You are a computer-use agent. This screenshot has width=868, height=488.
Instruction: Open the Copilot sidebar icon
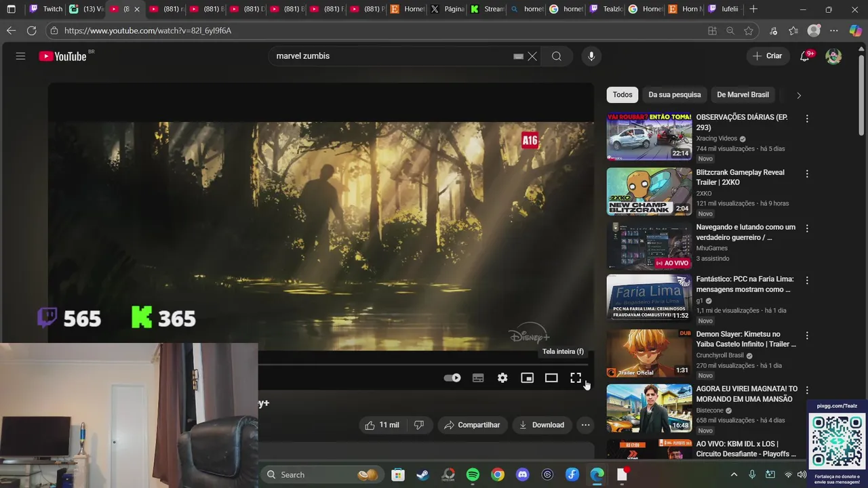coord(856,30)
